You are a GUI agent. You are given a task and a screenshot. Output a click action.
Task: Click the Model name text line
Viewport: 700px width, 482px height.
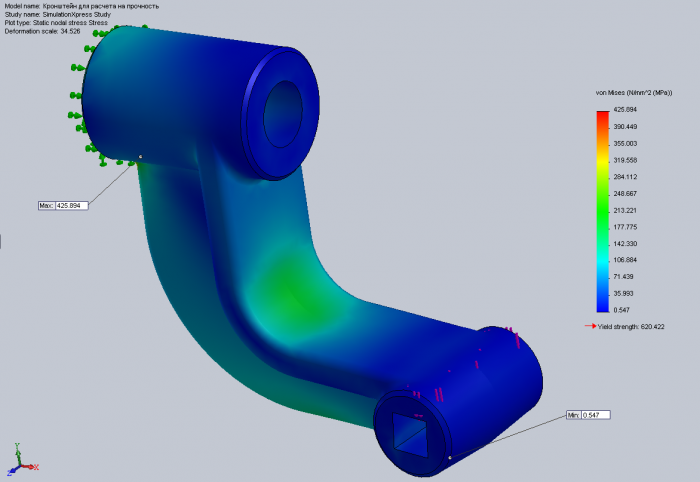(x=82, y=6)
